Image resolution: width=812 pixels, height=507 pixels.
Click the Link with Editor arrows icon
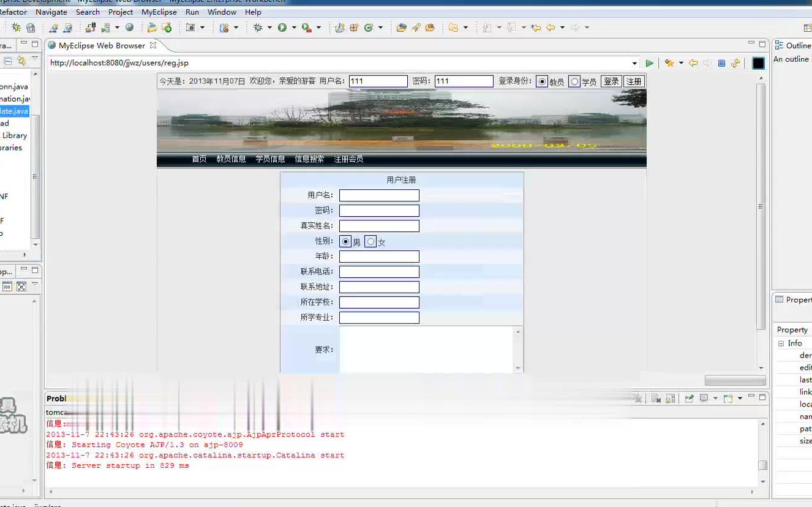click(x=21, y=61)
